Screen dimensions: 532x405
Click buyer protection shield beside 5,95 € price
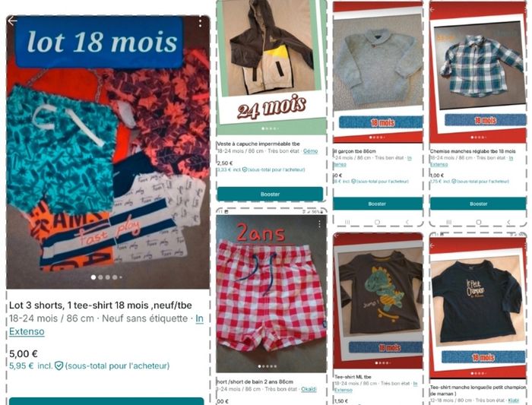tap(59, 365)
